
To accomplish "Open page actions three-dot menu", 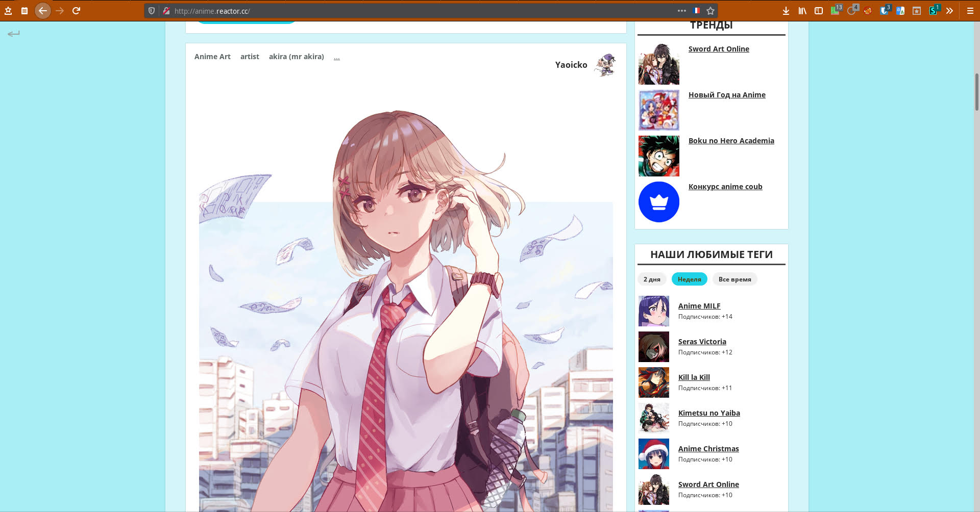I will [x=682, y=11].
